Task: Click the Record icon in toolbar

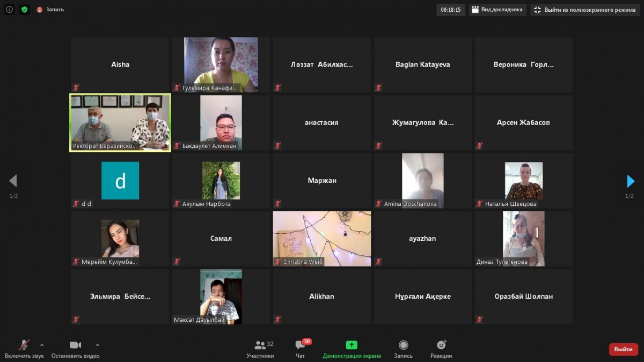Action: tap(403, 345)
